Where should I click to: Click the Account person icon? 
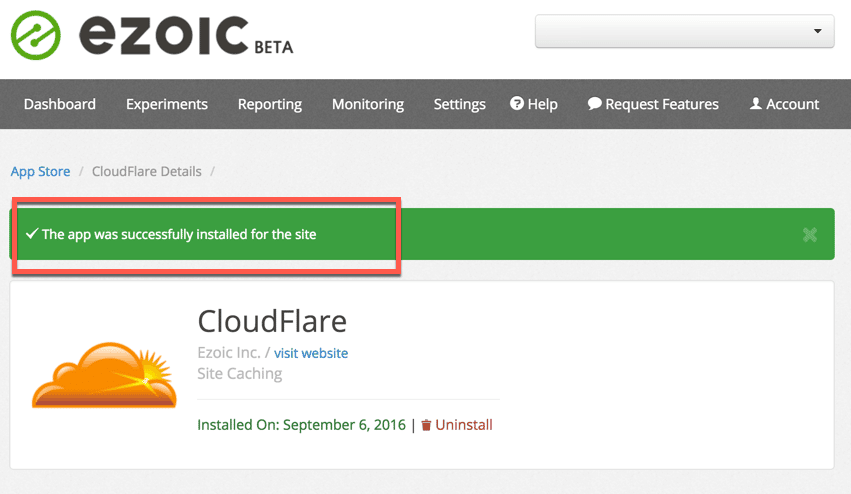click(756, 104)
